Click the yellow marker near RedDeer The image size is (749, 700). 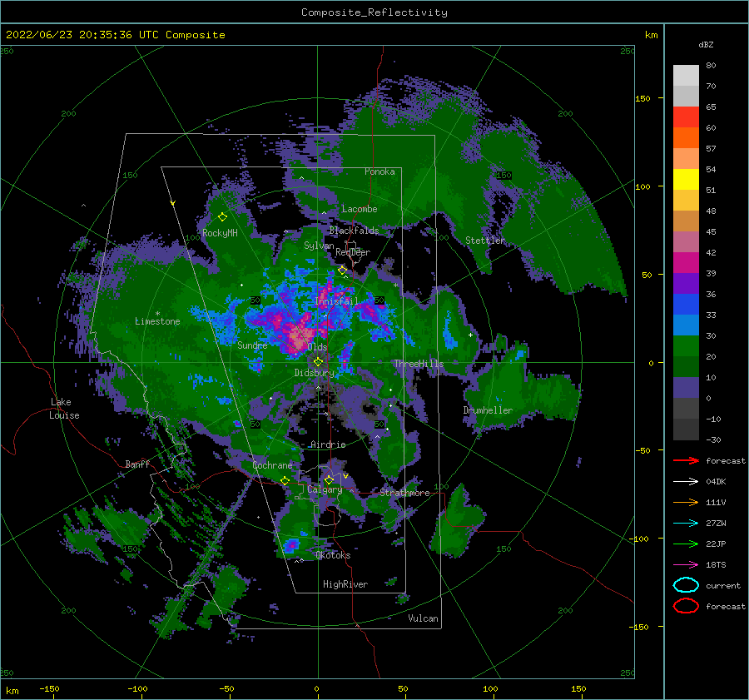[x=342, y=271]
